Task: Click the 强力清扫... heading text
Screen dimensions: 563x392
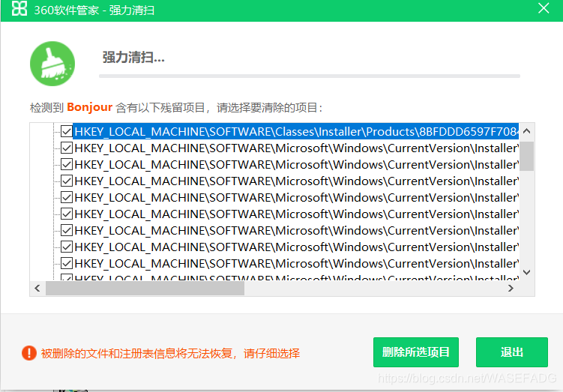Action: tap(133, 58)
